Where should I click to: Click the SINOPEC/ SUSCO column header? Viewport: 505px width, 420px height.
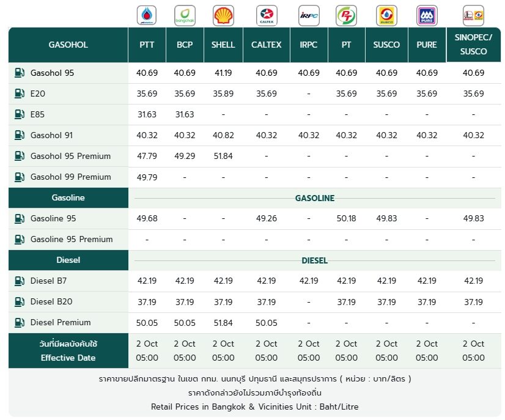[x=473, y=45]
